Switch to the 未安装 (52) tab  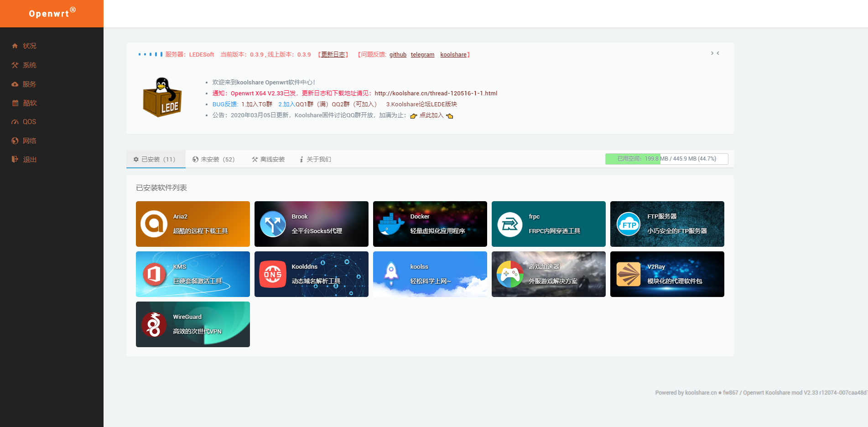(x=213, y=159)
